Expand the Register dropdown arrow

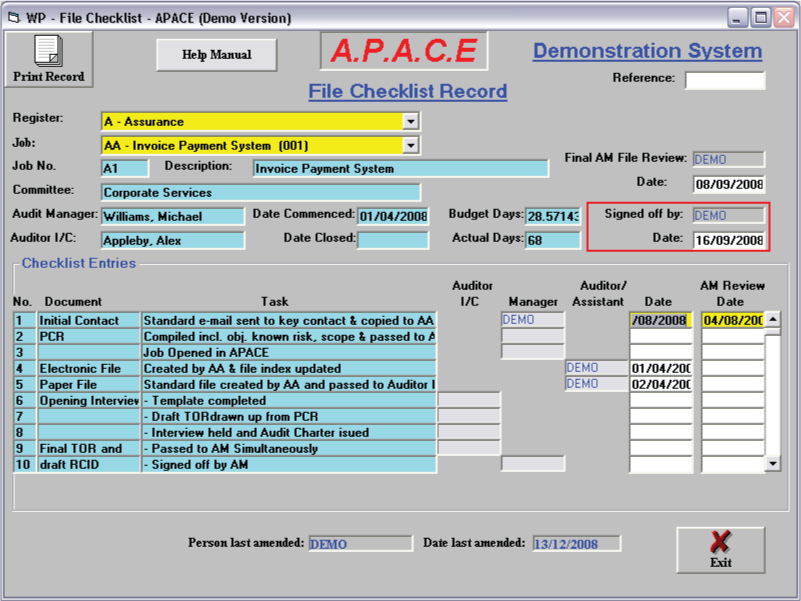coord(410,122)
